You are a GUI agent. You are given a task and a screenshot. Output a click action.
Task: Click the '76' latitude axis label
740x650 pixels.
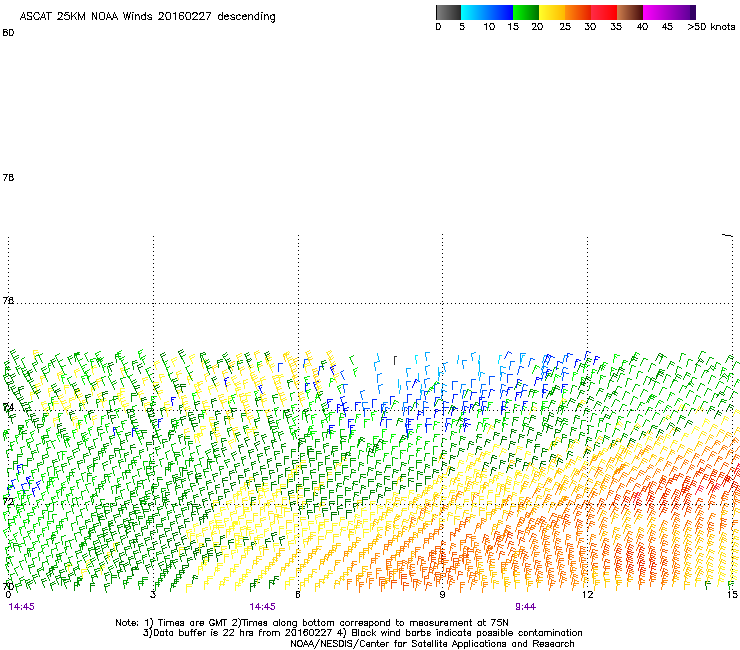pos(8,300)
